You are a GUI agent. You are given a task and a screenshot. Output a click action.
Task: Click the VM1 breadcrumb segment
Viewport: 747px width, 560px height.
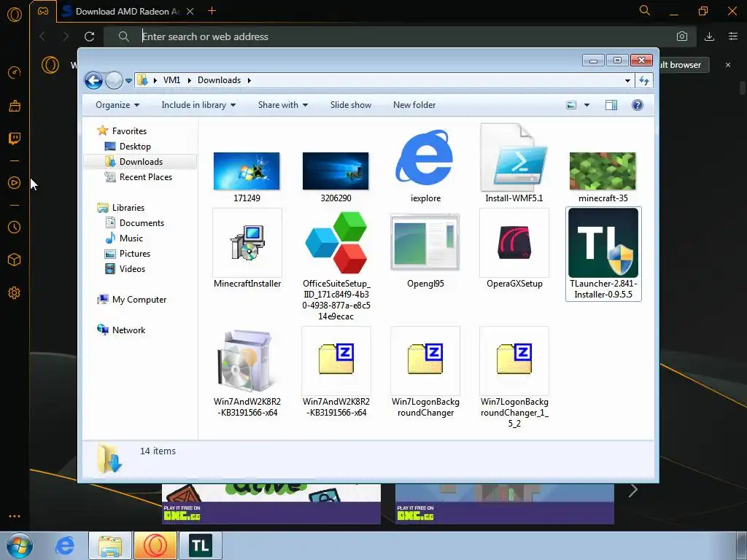tap(171, 80)
